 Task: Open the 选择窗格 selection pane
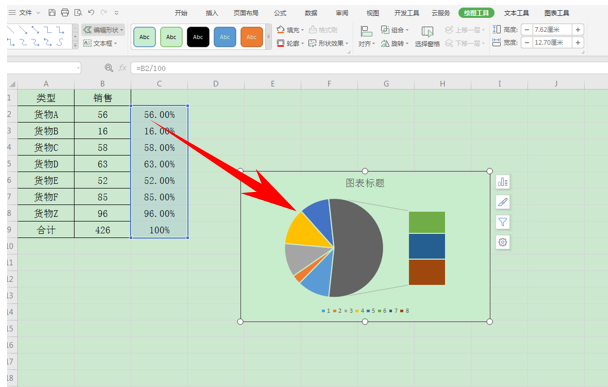pos(427,37)
